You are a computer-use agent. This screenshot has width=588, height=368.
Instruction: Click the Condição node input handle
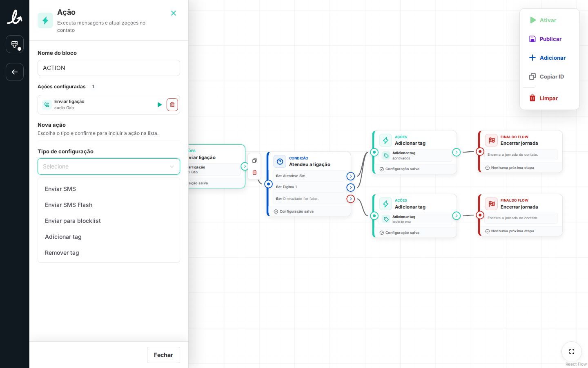pos(268,184)
